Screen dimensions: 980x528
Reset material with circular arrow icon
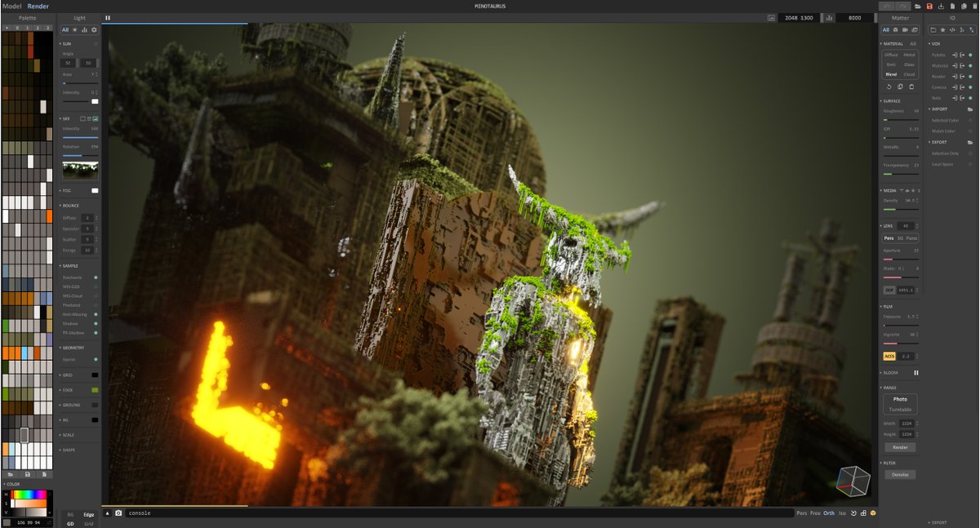click(889, 87)
